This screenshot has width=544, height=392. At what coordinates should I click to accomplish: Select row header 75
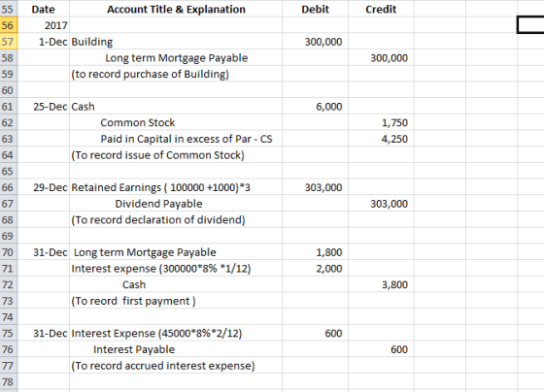(9, 334)
